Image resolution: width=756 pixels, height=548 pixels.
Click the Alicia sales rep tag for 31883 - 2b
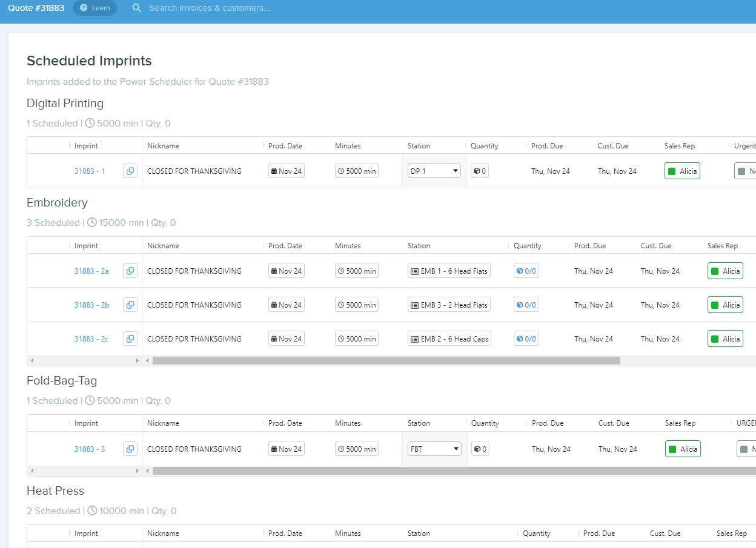click(x=725, y=305)
